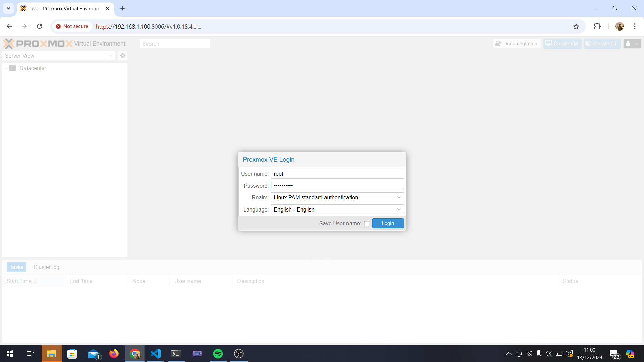The image size is (644, 362).
Task: Go forward in the browser
Action: click(x=24, y=26)
